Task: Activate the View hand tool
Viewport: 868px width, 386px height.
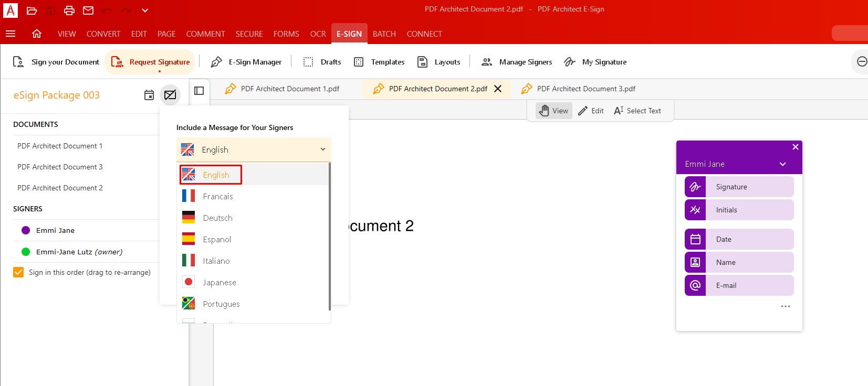Action: tap(554, 111)
